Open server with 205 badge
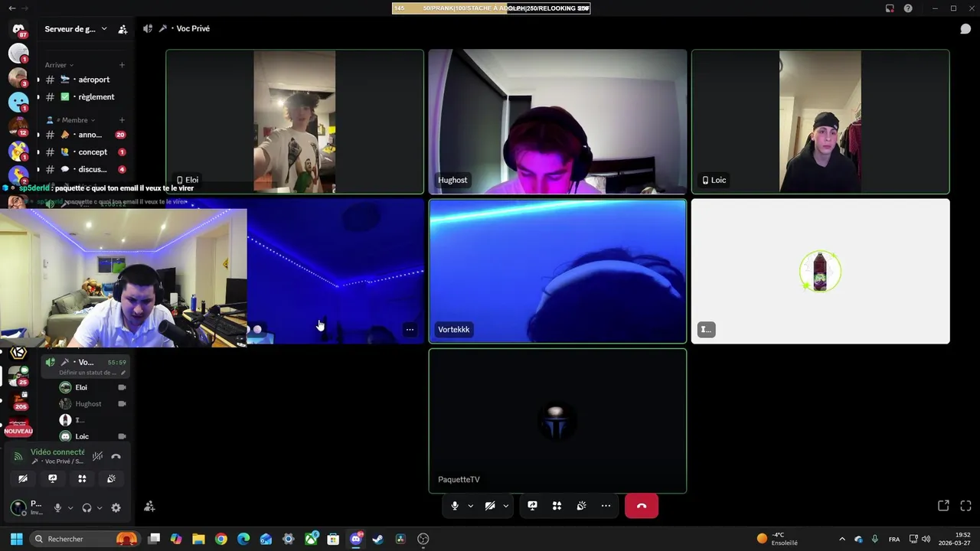 coord(18,400)
